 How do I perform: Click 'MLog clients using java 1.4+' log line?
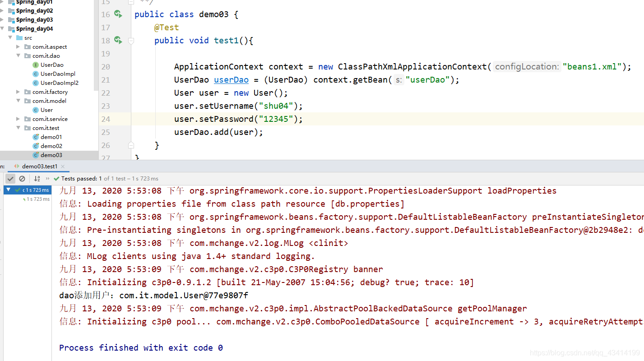[x=187, y=256]
